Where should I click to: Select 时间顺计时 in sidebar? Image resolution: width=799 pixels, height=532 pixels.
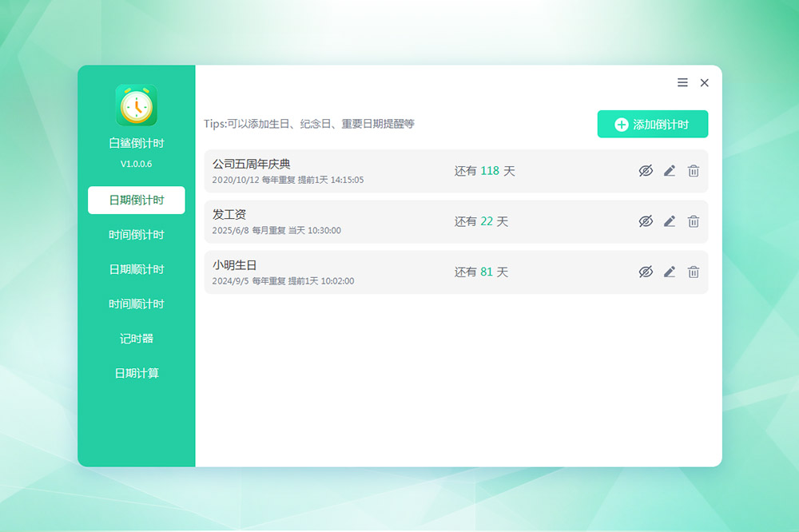click(x=137, y=304)
